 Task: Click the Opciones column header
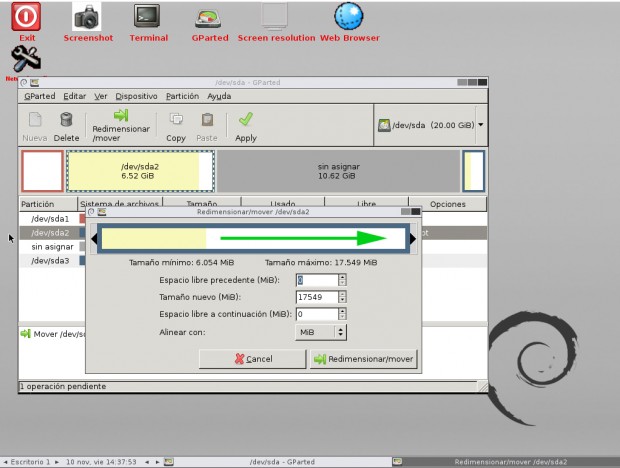[x=448, y=204]
